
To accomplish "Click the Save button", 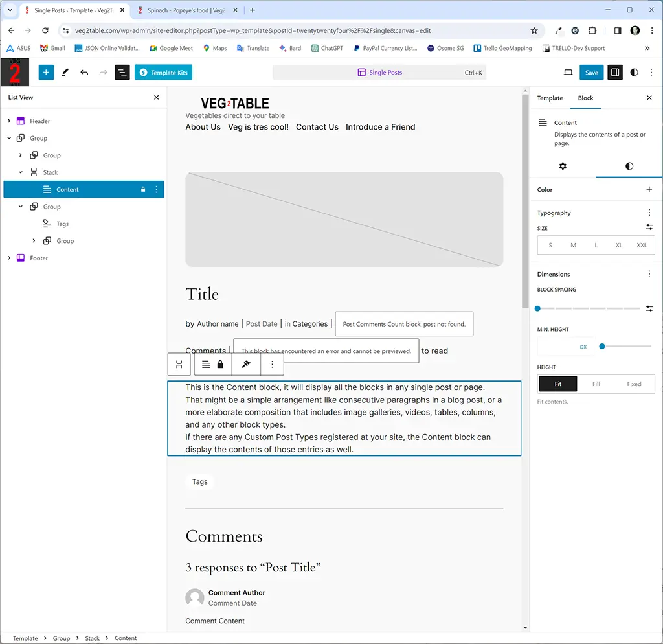I will pyautogui.click(x=591, y=73).
